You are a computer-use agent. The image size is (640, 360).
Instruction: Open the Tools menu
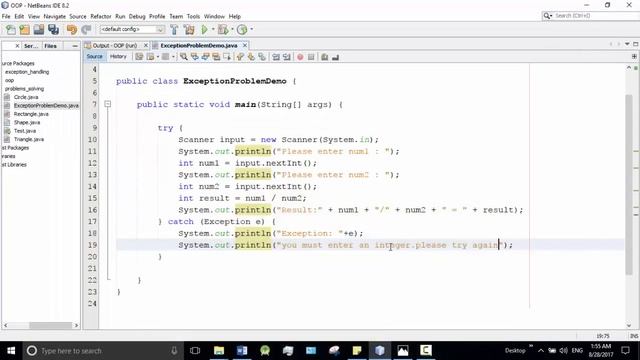[193, 16]
